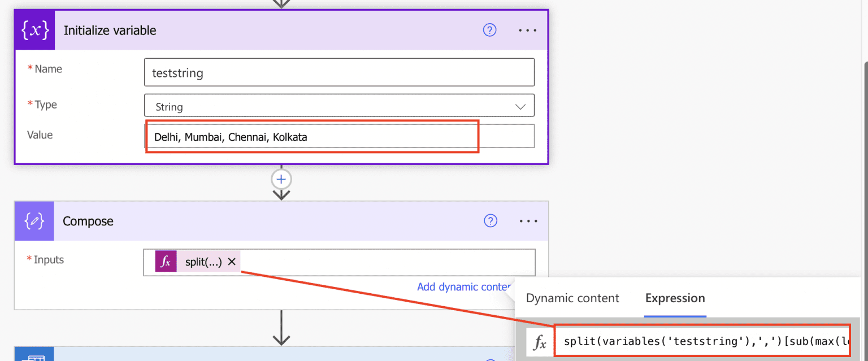The height and width of the screenshot is (361, 868).
Task: Open the Initialize variable ellipsis menu
Action: [x=528, y=30]
